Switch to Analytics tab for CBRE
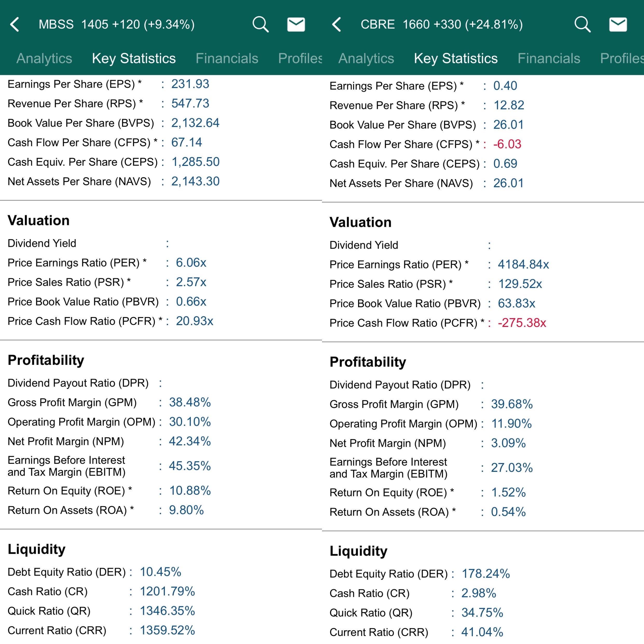The height and width of the screenshot is (644, 644). 366,58
